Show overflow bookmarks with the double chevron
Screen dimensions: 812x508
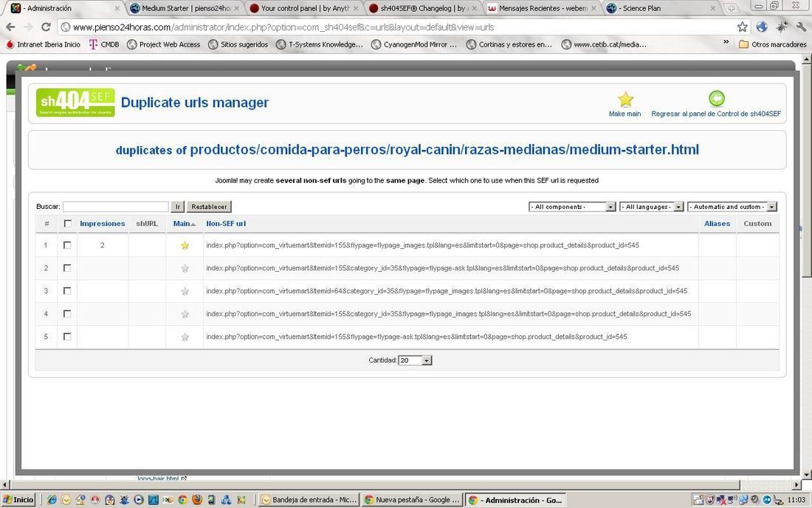pos(726,42)
